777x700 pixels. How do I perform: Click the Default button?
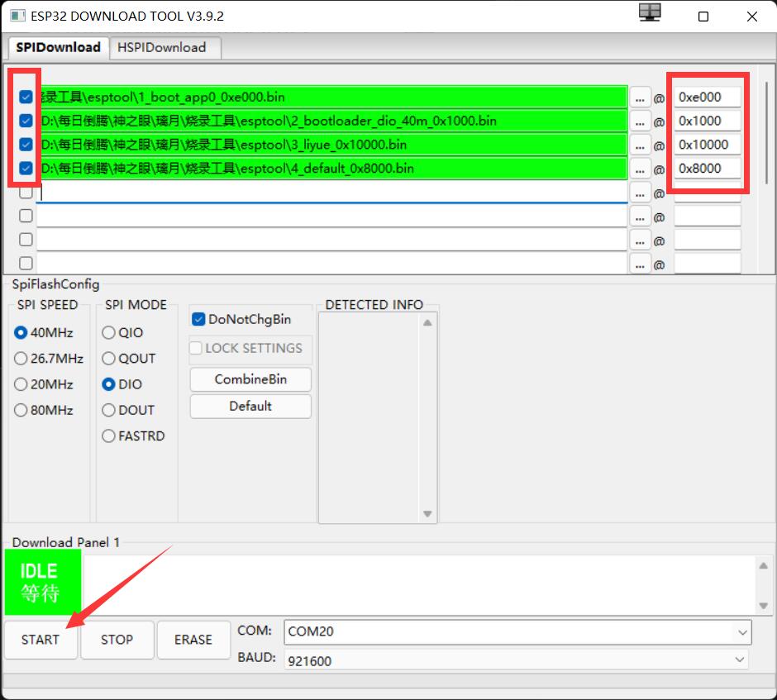click(x=250, y=407)
